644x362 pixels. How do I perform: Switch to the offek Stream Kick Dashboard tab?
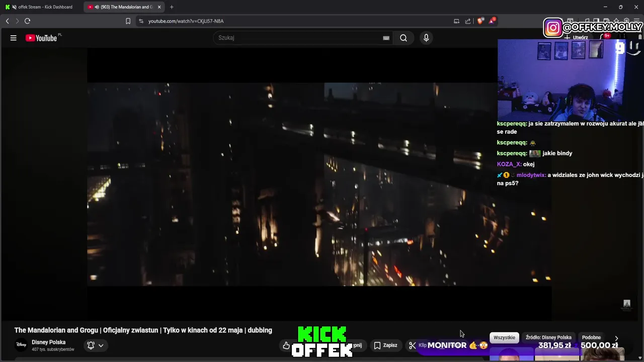41,7
